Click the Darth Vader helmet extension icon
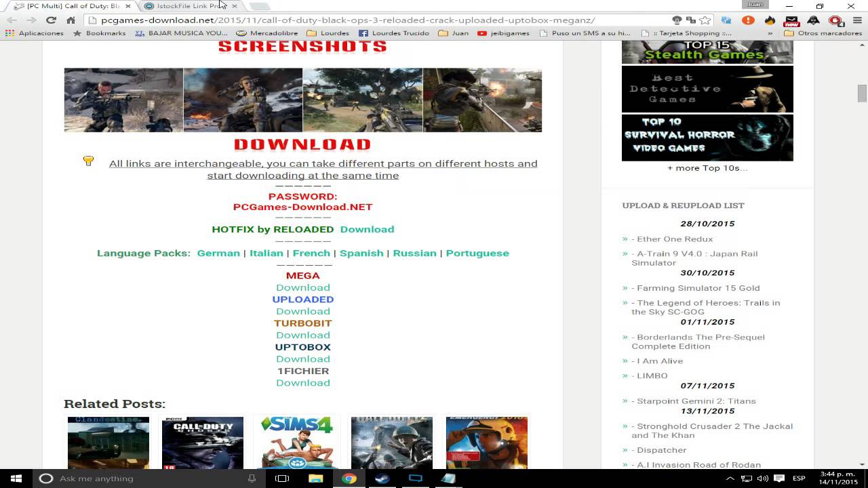The height and width of the screenshot is (488, 868). pyautogui.click(x=813, y=20)
